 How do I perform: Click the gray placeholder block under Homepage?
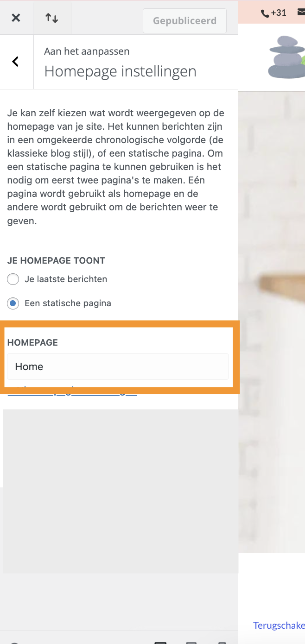pyautogui.click(x=121, y=491)
